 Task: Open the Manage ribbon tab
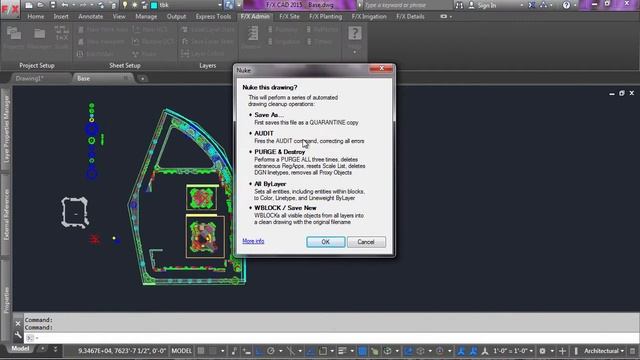[x=146, y=17]
